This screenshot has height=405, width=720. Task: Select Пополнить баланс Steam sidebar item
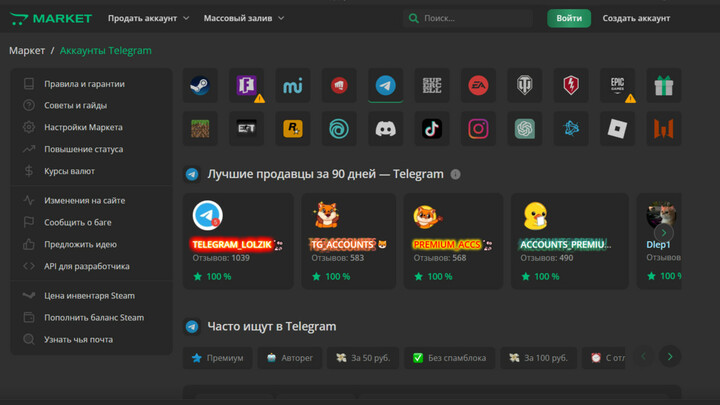coord(91,318)
